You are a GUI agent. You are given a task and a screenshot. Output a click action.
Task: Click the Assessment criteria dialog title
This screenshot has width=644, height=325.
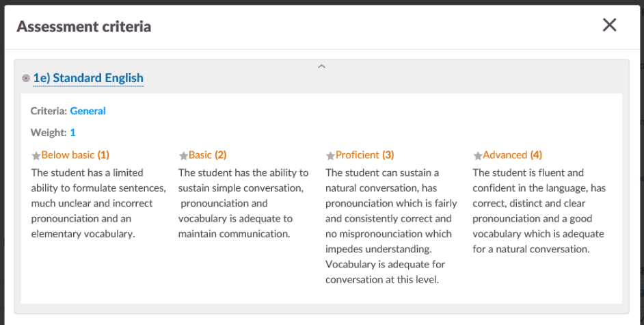pyautogui.click(x=83, y=27)
